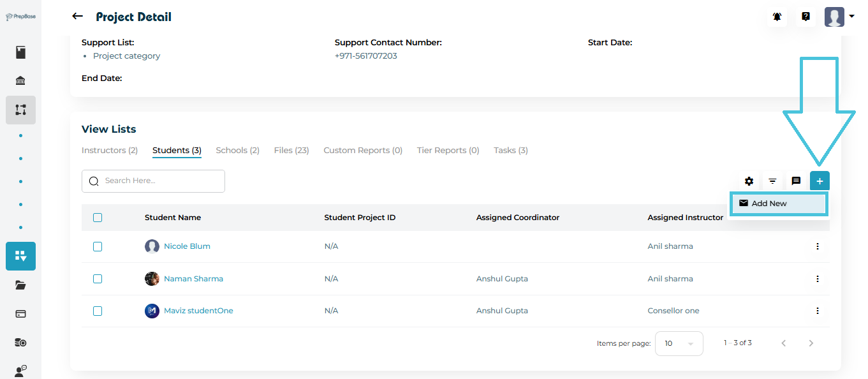Open the message chat icon above table
Viewport: 868px width, 379px height.
coord(796,181)
